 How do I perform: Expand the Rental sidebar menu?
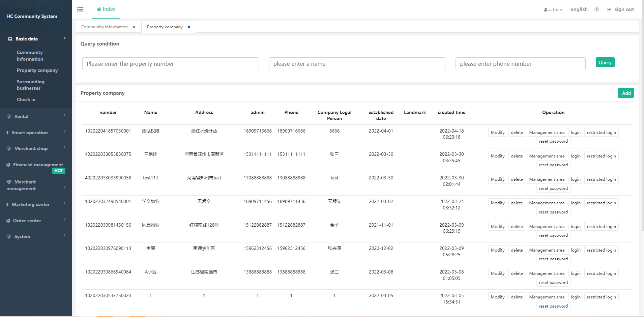pos(64,116)
